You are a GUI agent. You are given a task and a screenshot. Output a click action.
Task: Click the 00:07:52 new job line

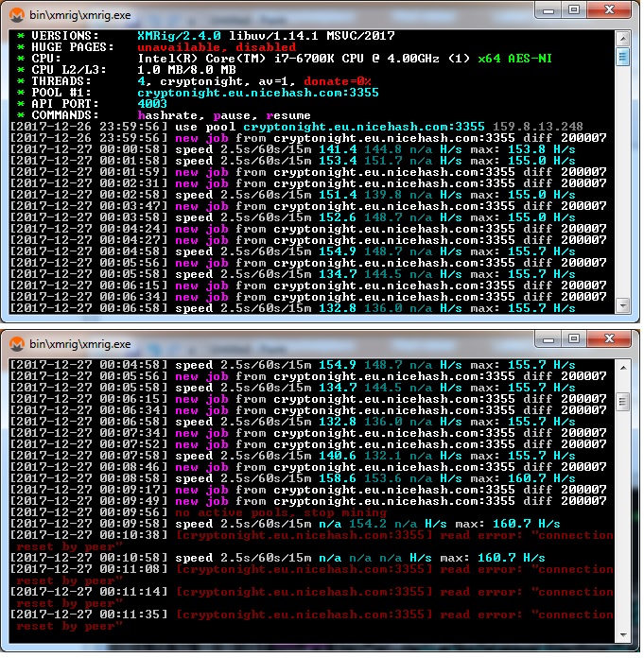click(x=308, y=444)
